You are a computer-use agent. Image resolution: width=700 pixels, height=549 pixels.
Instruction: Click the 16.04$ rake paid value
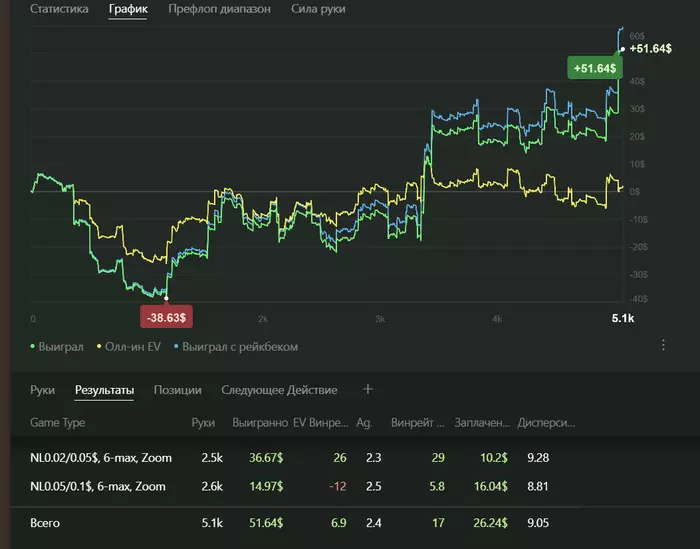(x=491, y=487)
